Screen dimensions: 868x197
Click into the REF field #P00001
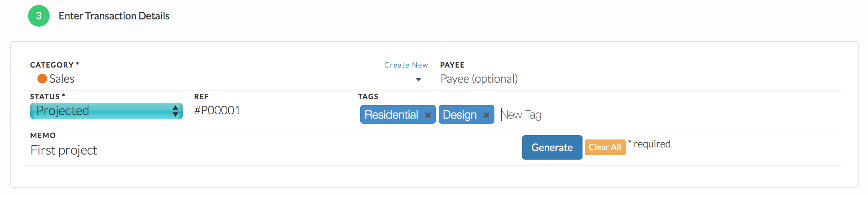[273, 110]
